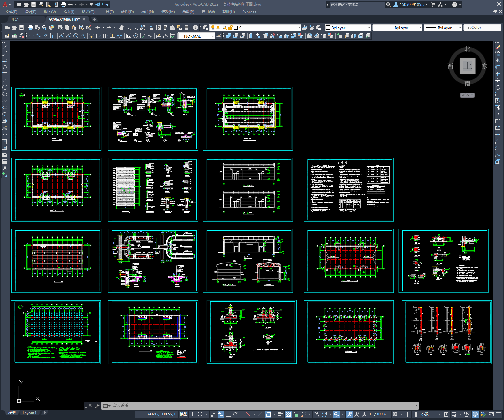Switch to the Layout1 tab
Viewport: 504px width, 420px height.
29,413
